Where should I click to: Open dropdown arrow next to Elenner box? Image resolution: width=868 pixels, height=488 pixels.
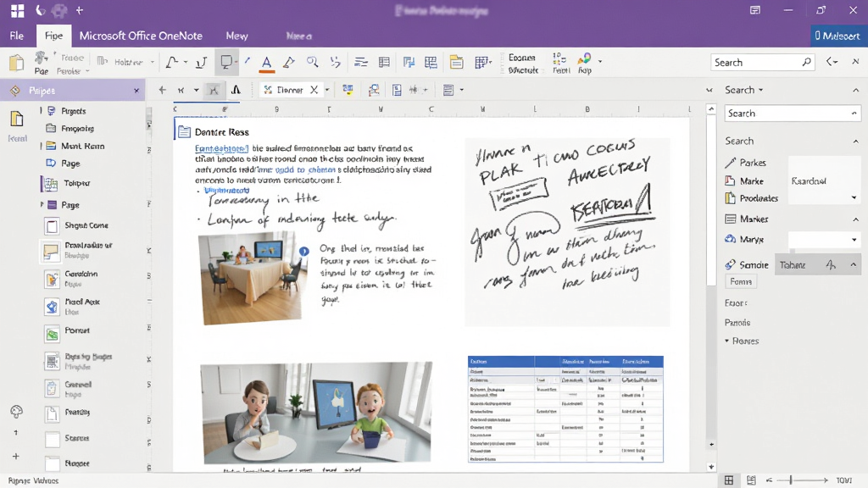[x=327, y=90]
